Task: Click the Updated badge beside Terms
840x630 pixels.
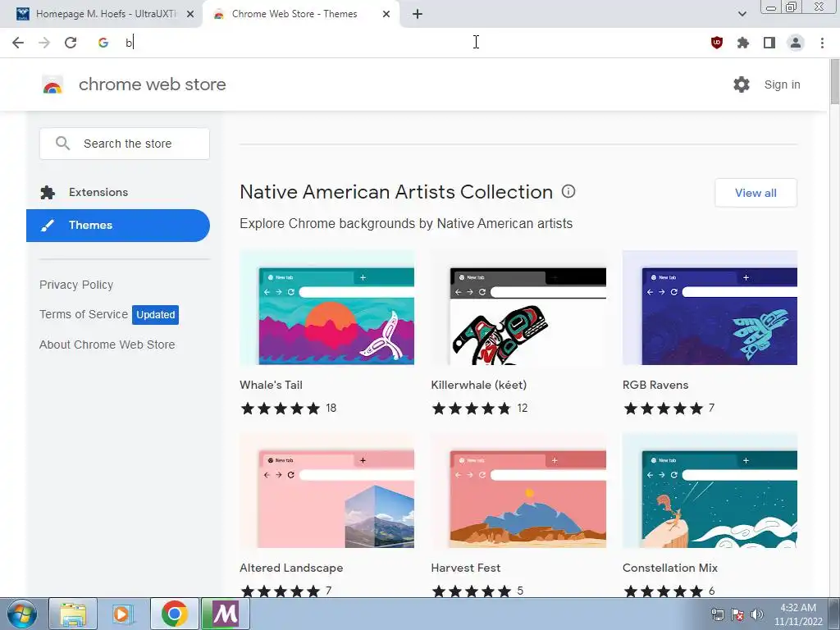Action: tap(155, 315)
